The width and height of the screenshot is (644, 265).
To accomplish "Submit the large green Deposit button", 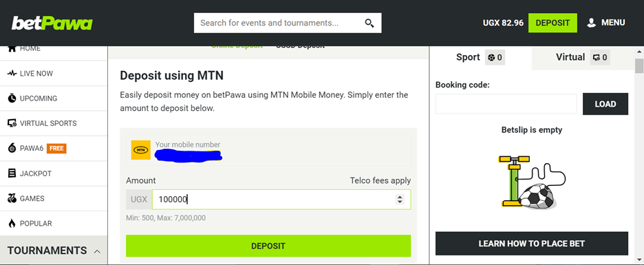I will pyautogui.click(x=268, y=246).
